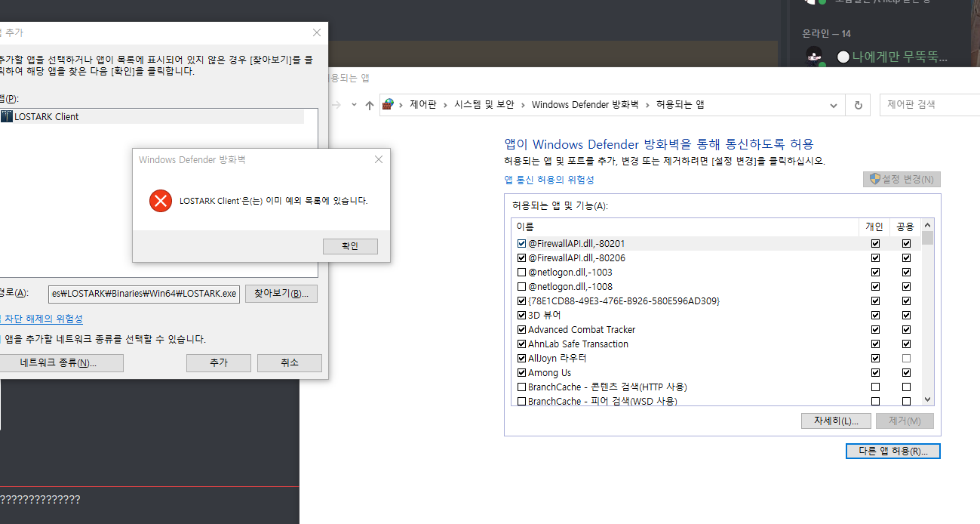Check the BranchCache - 콘텐츠 검색(HTTP 사용) name checkbox
Viewport: 980px width, 524px height.
coord(521,387)
